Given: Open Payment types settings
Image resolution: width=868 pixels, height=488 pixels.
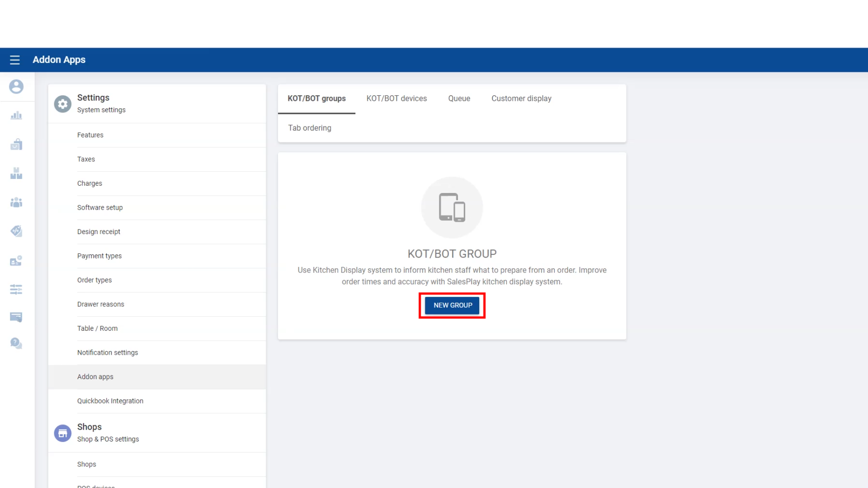Looking at the screenshot, I should tap(99, 256).
